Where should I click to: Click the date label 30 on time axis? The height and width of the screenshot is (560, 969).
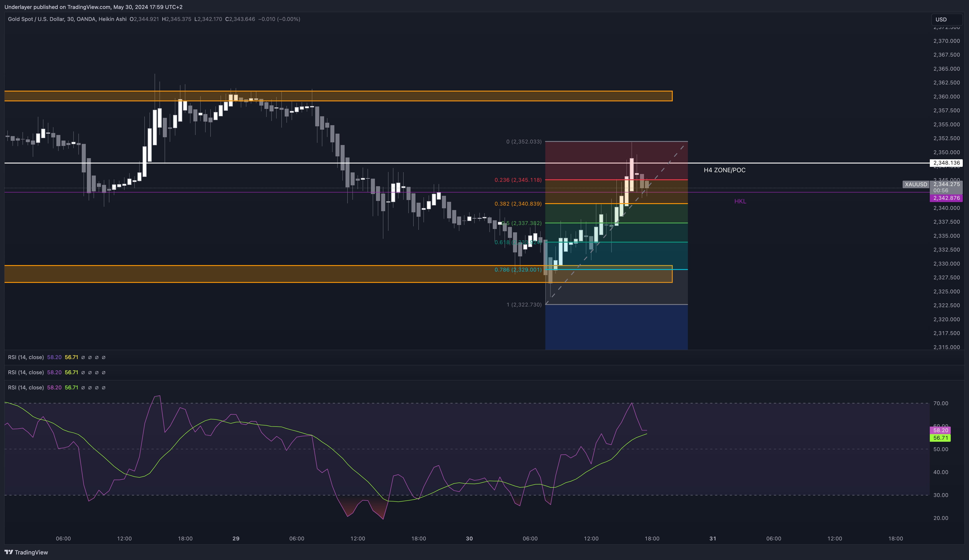tap(470, 538)
